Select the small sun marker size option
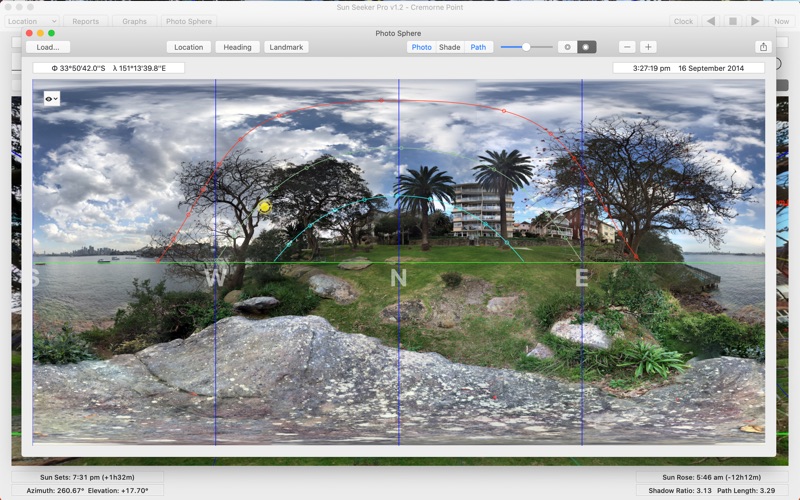 pyautogui.click(x=567, y=47)
